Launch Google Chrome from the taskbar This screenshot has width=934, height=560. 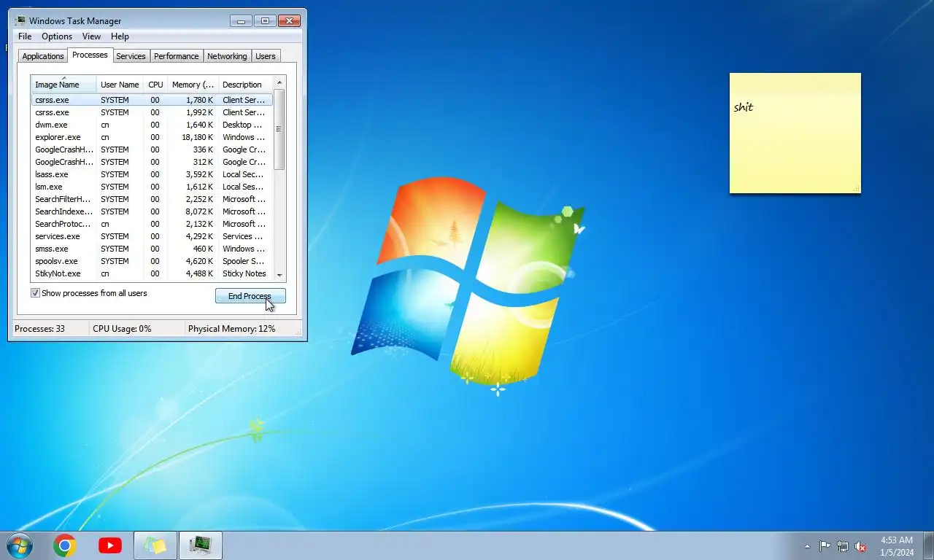(65, 545)
